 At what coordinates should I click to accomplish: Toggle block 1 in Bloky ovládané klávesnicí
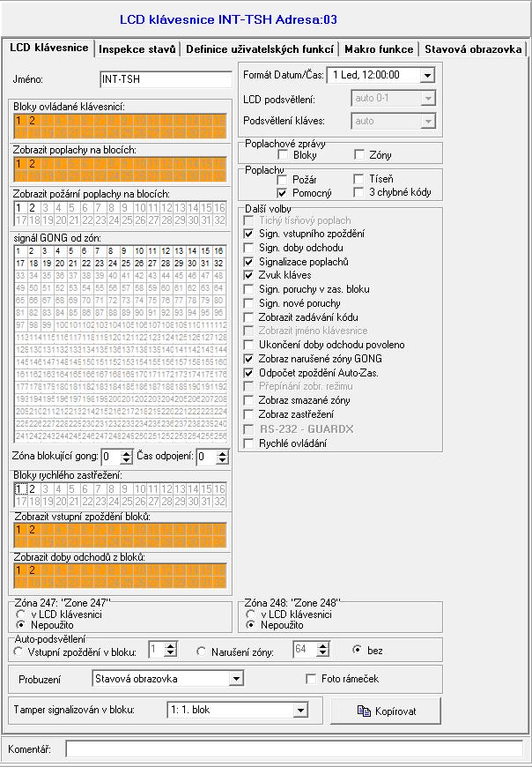(19, 121)
